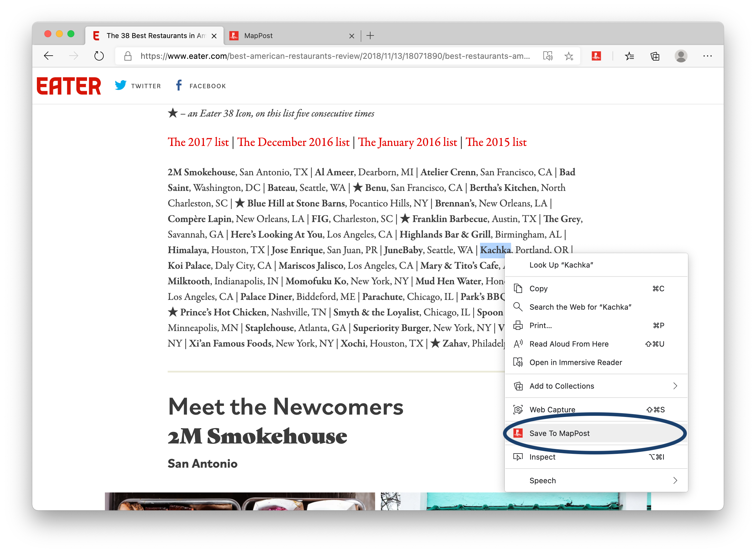The image size is (756, 553).
Task: Click Prince's Hot Chicken in the list
Action: tap(224, 312)
